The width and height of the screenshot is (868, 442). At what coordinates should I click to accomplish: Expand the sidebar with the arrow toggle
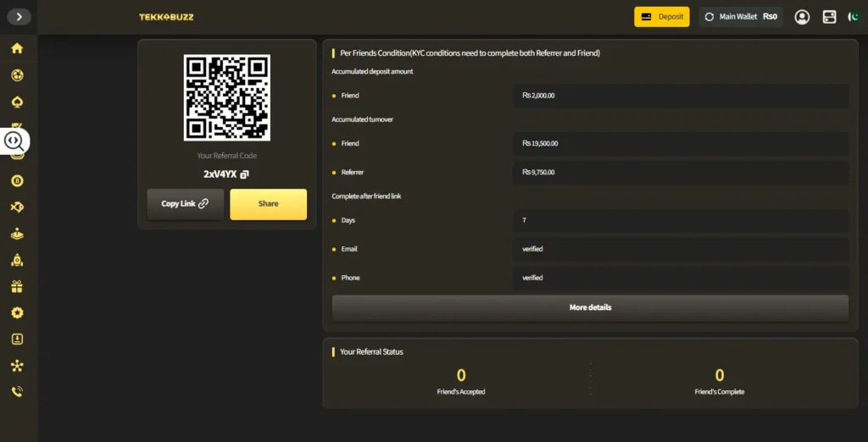[19, 17]
